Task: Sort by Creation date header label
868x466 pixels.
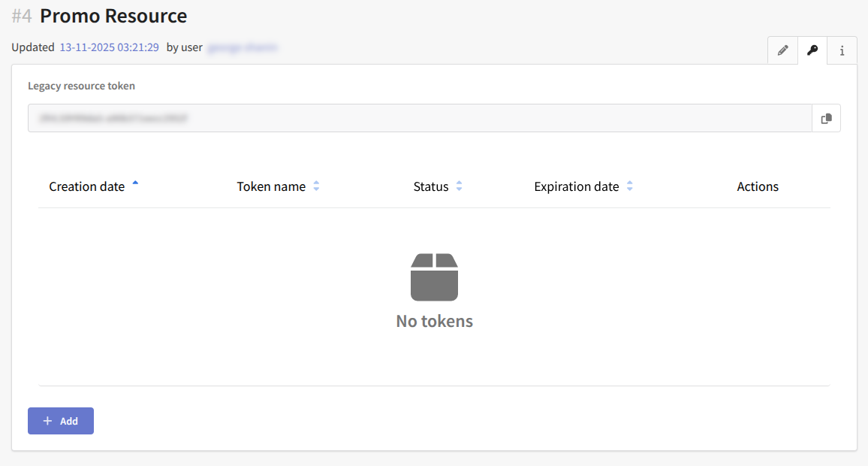Action: (86, 186)
